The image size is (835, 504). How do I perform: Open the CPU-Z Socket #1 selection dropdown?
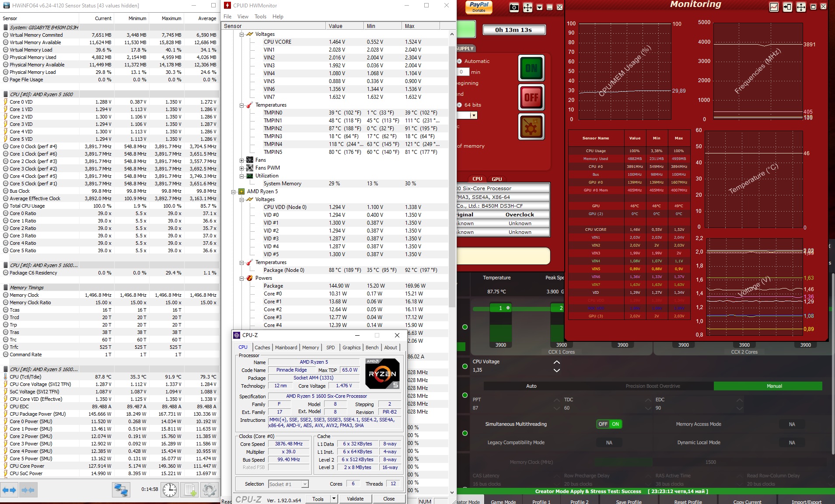click(288, 484)
